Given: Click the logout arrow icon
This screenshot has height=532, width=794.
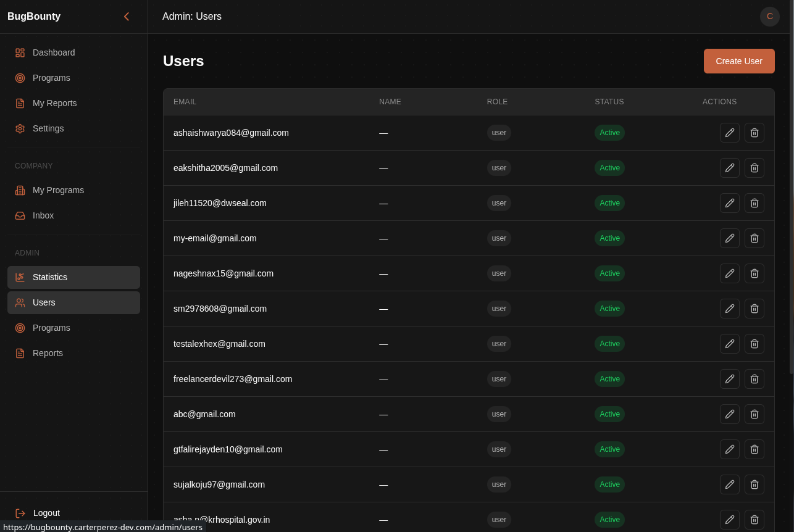Looking at the screenshot, I should tap(20, 513).
